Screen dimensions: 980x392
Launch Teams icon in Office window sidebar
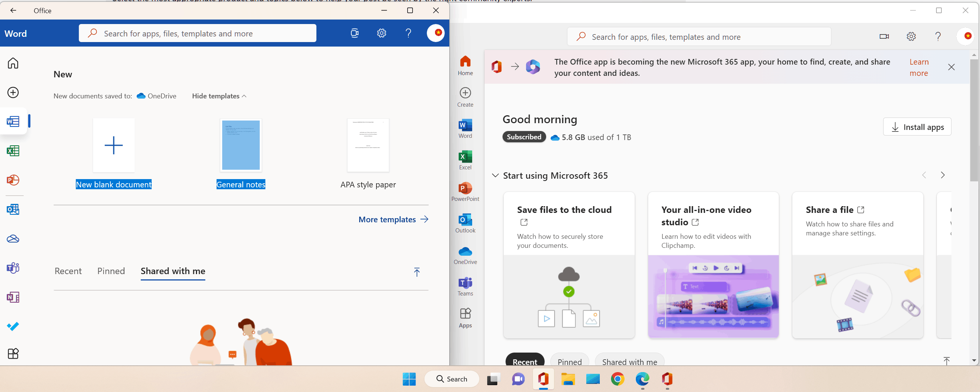click(13, 268)
